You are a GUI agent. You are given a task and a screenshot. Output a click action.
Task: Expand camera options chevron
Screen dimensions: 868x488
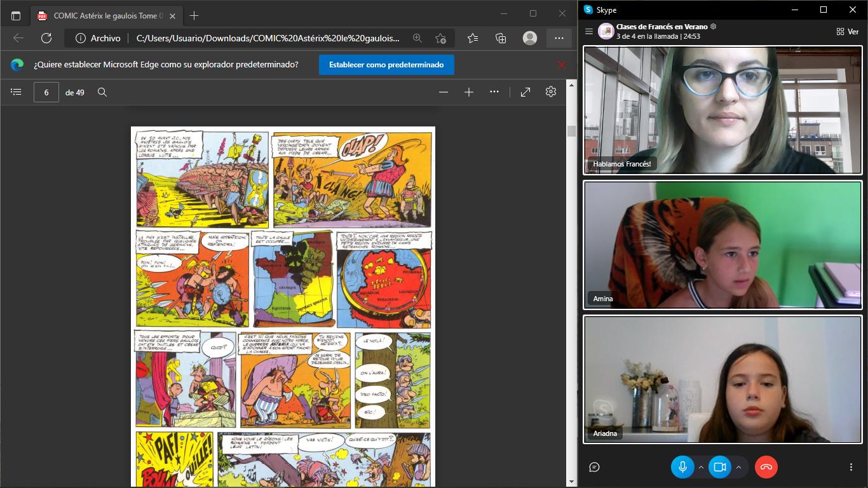pyautogui.click(x=738, y=468)
